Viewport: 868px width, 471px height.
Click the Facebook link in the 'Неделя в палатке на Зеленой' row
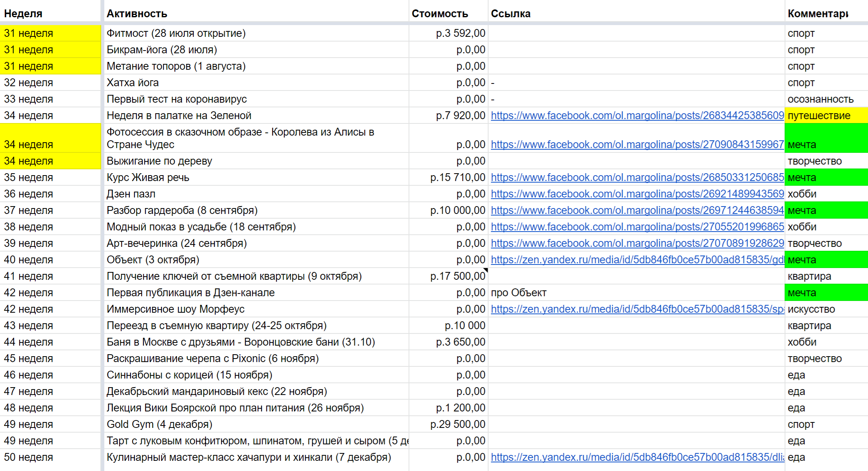point(637,116)
